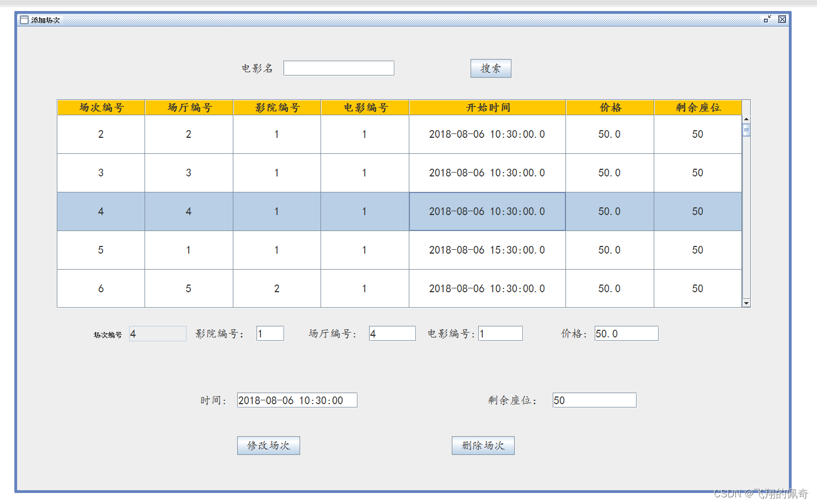Click the 价格 column header
The height and width of the screenshot is (504, 817).
coord(610,108)
